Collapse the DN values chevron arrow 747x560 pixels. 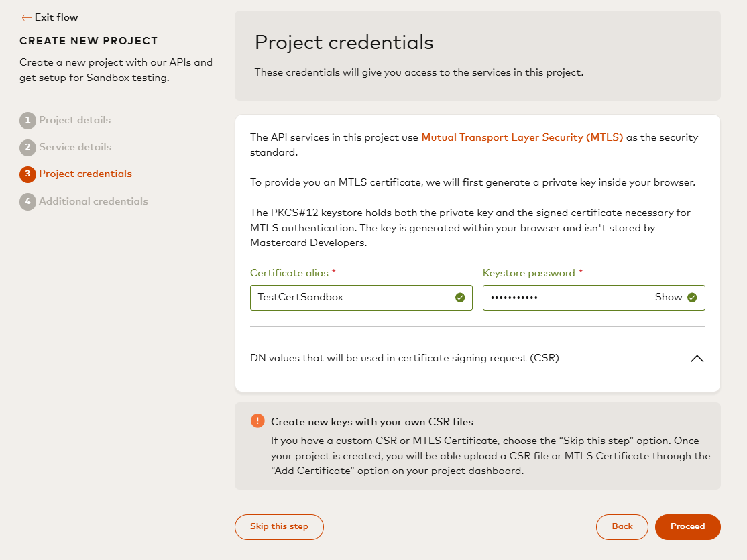tap(697, 358)
